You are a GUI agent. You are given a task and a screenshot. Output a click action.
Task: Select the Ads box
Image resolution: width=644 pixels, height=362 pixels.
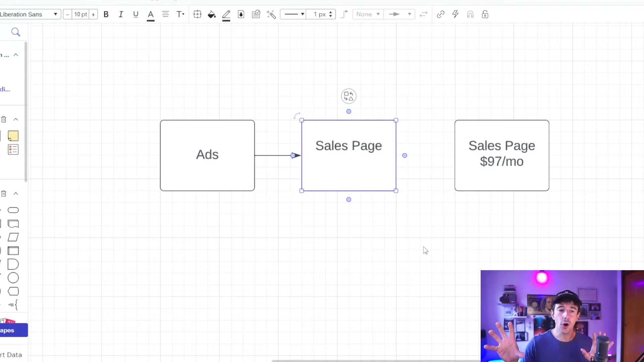pos(207,156)
